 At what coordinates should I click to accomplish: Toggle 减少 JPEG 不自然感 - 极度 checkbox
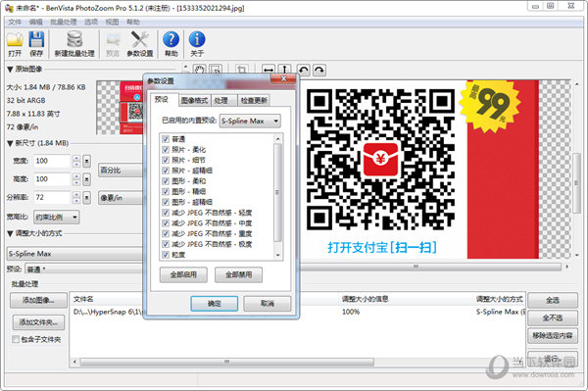(x=166, y=244)
